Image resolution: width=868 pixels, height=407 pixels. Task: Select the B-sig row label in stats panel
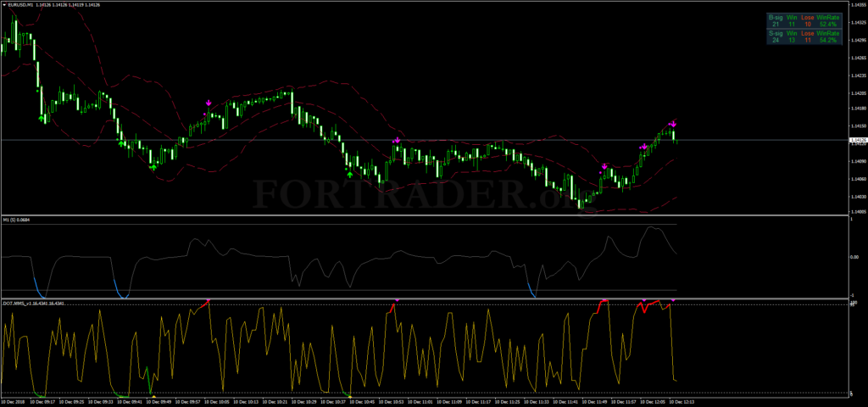pyautogui.click(x=776, y=16)
